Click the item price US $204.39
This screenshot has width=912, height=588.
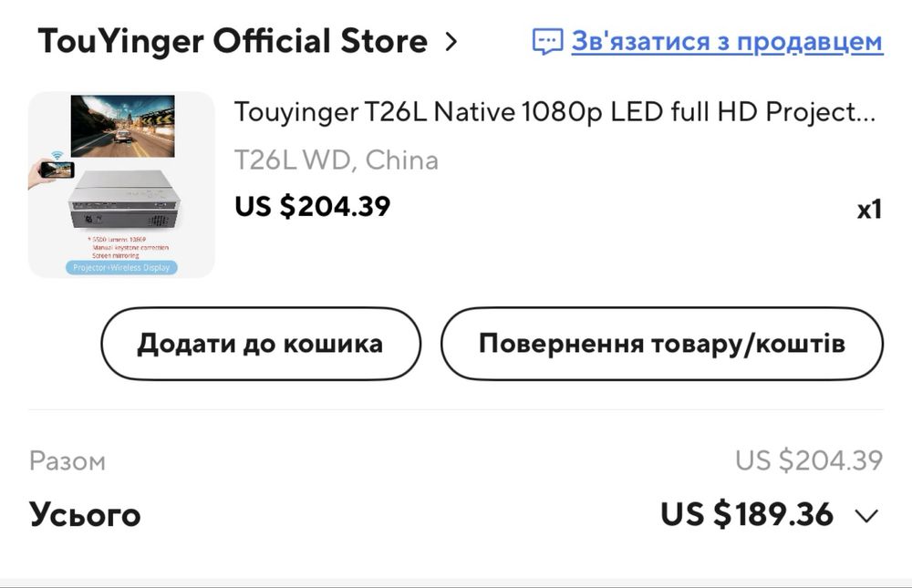pyautogui.click(x=312, y=207)
